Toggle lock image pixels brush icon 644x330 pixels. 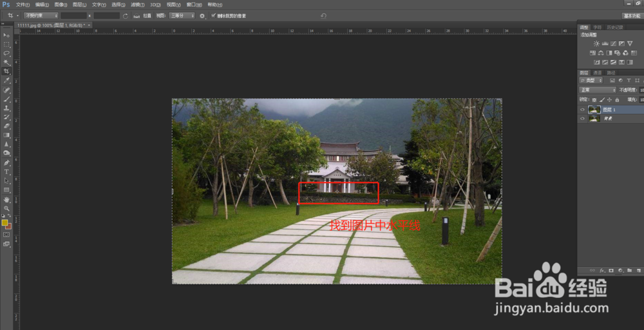601,99
